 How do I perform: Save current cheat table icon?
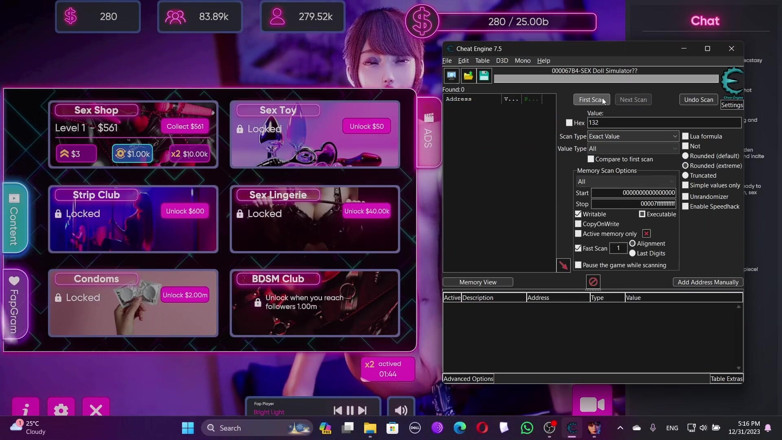point(484,76)
